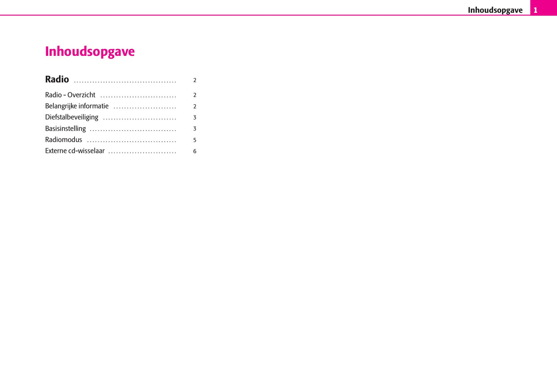
Task: Open the bold Radio chapter heading
Action: (x=57, y=79)
